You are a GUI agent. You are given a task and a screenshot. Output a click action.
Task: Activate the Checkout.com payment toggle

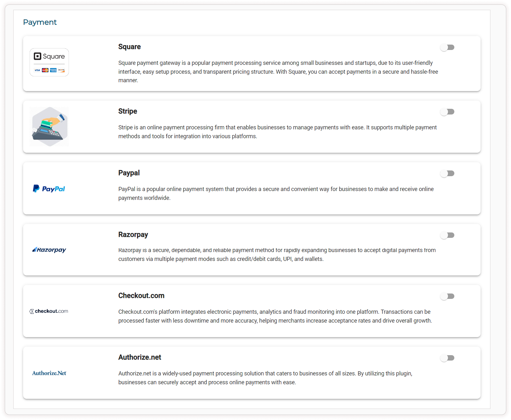click(x=447, y=296)
